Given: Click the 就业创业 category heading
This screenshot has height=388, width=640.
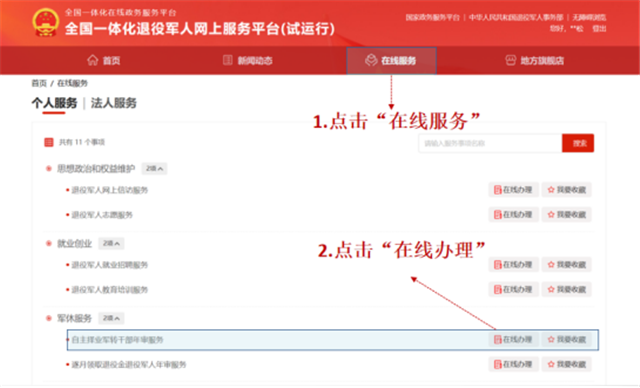Looking at the screenshot, I should 74,244.
